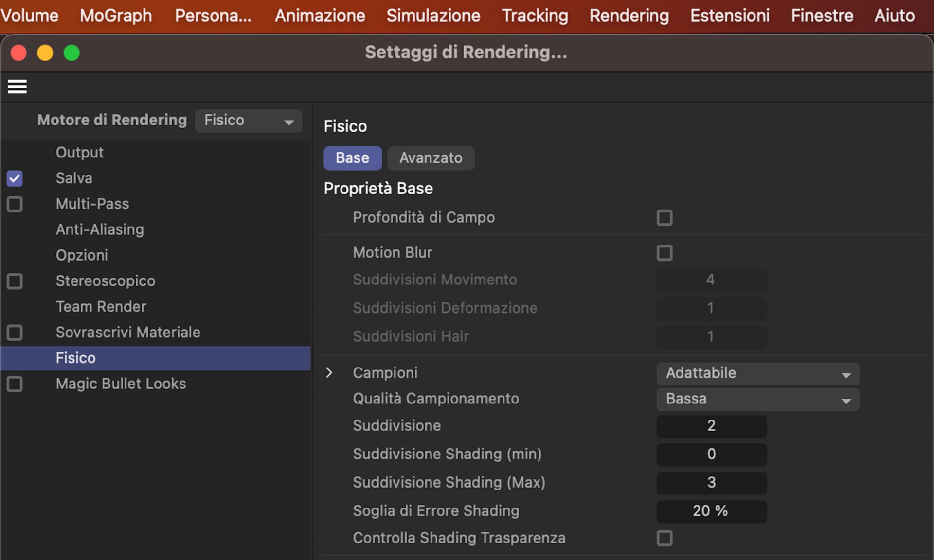934x560 pixels.
Task: Open the MoGraph menu
Action: (115, 15)
